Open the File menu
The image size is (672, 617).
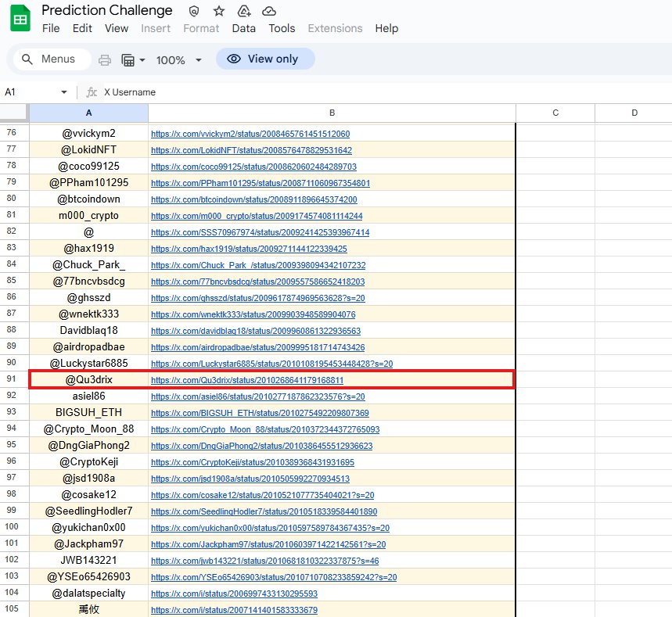pyautogui.click(x=51, y=28)
